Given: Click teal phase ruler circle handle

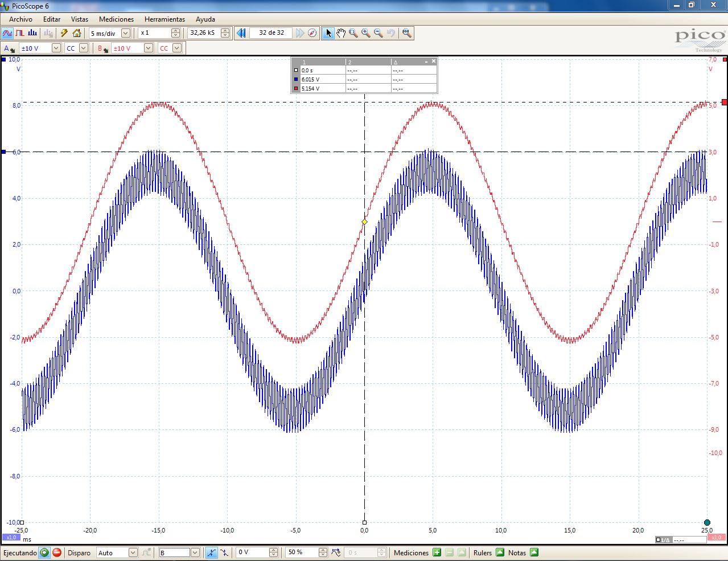Looking at the screenshot, I should click(x=707, y=522).
